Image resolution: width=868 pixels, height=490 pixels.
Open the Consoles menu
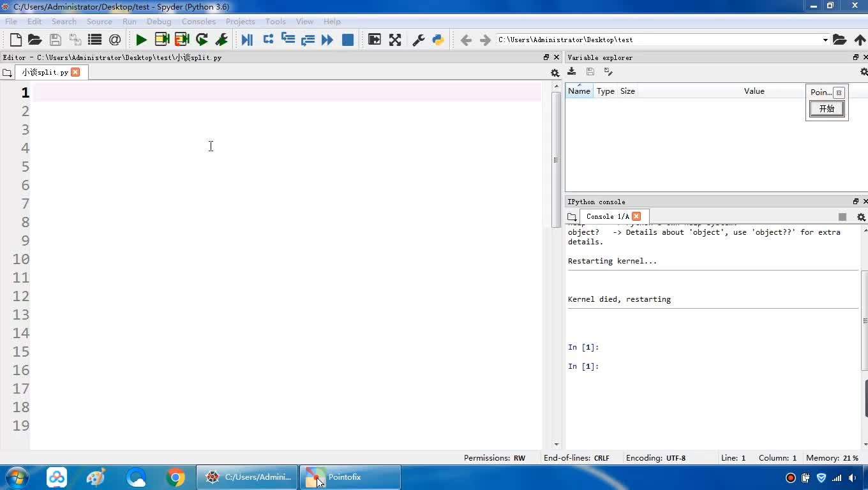(198, 21)
